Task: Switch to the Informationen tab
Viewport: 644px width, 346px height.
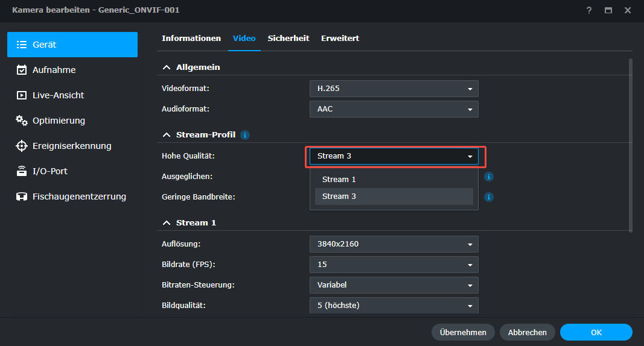Action: (191, 38)
